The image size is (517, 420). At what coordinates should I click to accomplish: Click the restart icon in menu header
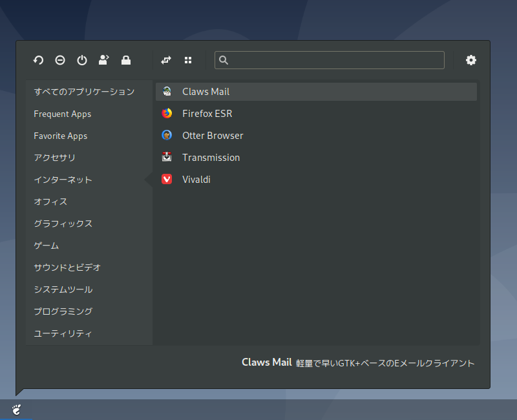[x=38, y=60]
